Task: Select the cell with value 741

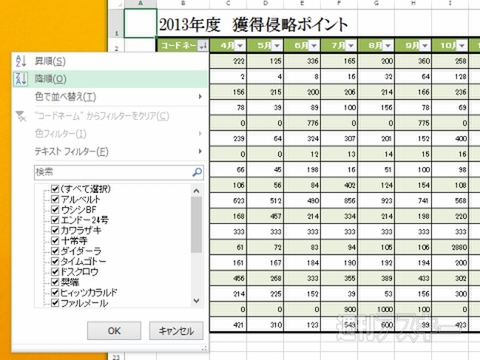Action: coord(413,201)
